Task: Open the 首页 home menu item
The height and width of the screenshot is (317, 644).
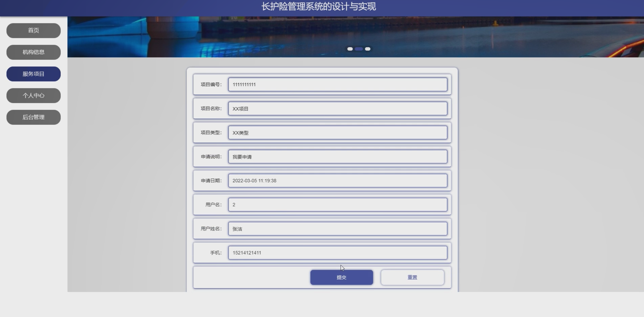Action: 33,30
